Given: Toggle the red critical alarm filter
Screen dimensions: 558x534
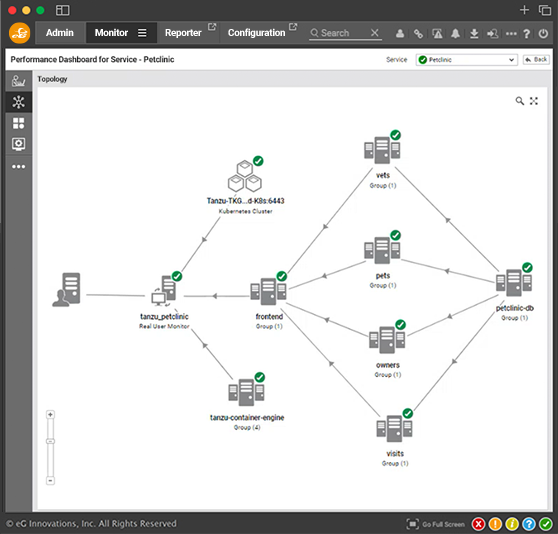Looking at the screenshot, I should point(478,524).
